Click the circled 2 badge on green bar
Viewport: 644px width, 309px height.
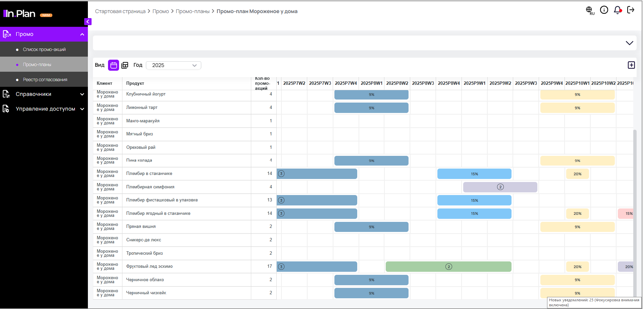(x=448, y=267)
